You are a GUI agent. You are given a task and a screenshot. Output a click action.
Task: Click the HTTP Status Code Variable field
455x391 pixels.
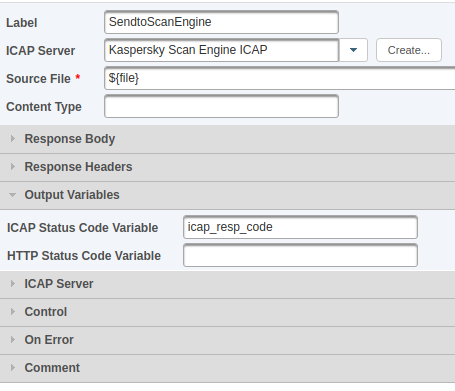[300, 255]
